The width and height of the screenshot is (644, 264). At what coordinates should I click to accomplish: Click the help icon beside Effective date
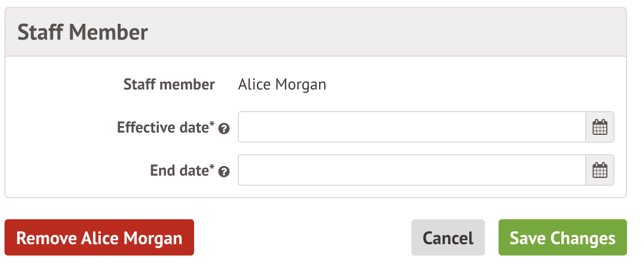click(224, 129)
